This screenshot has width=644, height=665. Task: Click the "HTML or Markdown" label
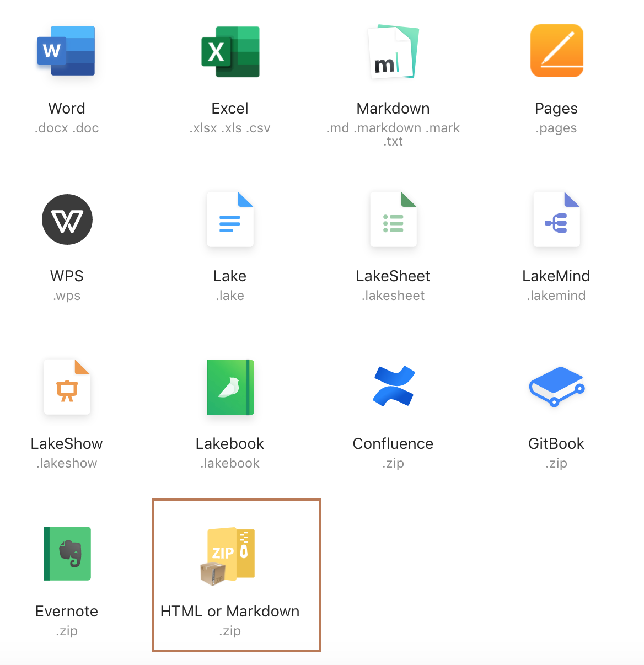(x=230, y=611)
